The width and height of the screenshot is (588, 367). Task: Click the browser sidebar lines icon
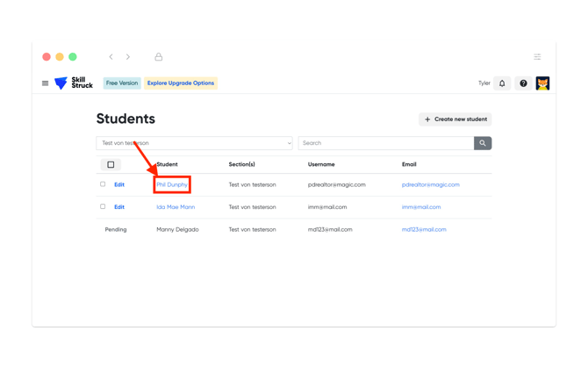click(x=537, y=57)
